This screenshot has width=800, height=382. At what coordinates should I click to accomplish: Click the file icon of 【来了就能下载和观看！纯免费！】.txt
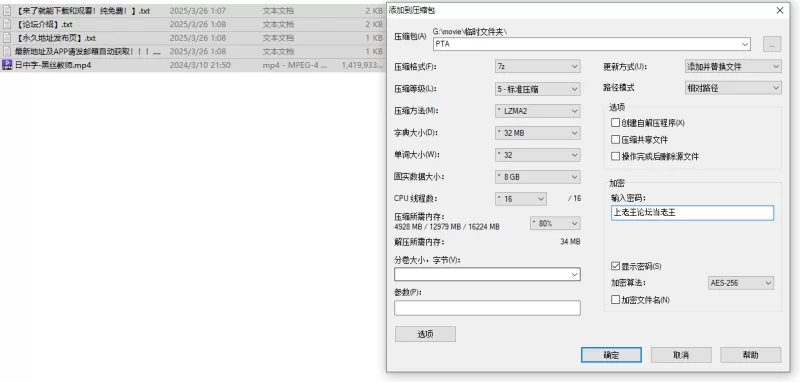pos(7,10)
